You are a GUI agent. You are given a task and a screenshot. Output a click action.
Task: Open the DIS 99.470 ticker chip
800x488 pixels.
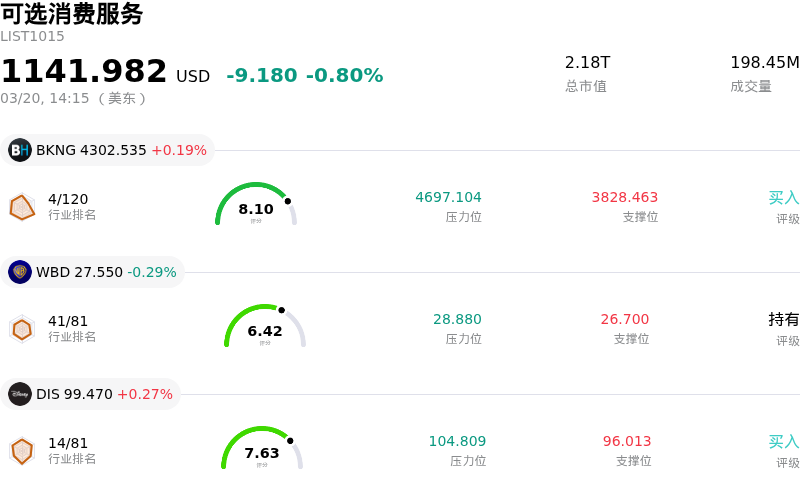[91, 394]
